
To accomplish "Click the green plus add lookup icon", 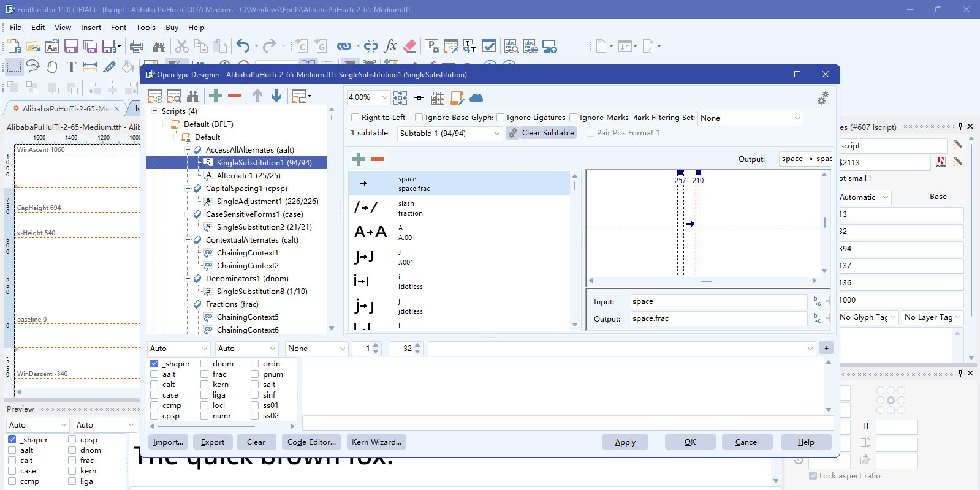I will pos(216,96).
